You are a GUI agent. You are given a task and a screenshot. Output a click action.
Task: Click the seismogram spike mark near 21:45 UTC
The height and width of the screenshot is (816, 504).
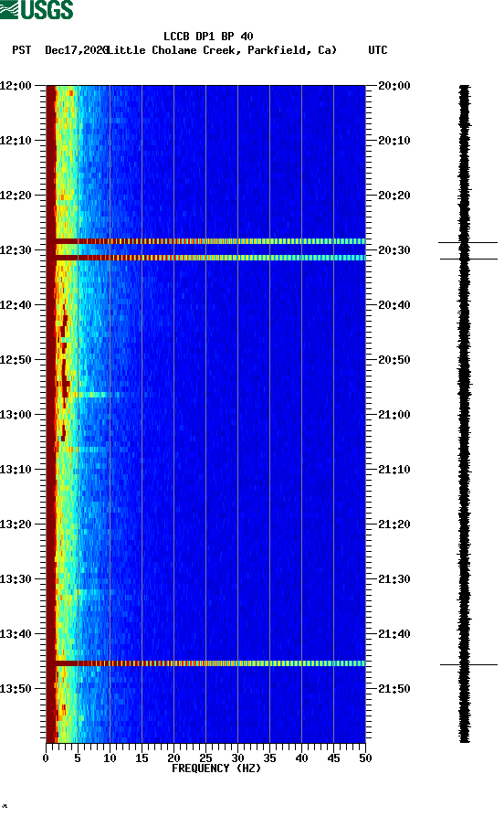point(468,664)
